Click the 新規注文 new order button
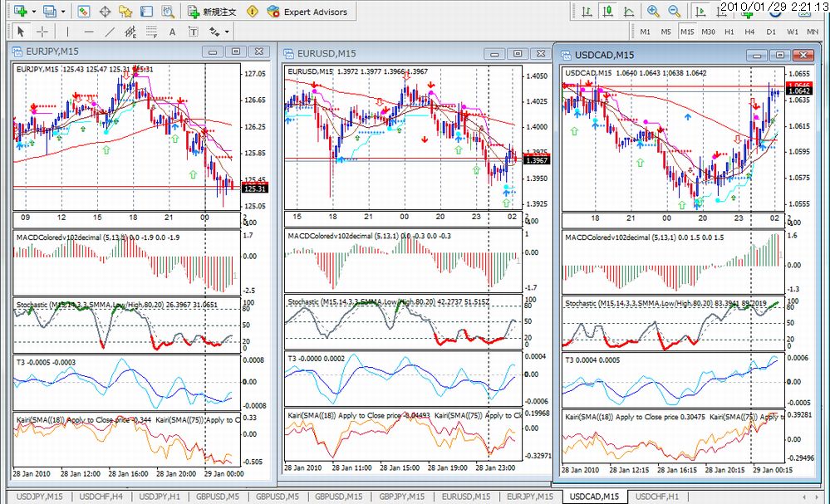This screenshot has height=504, width=830. point(212,11)
